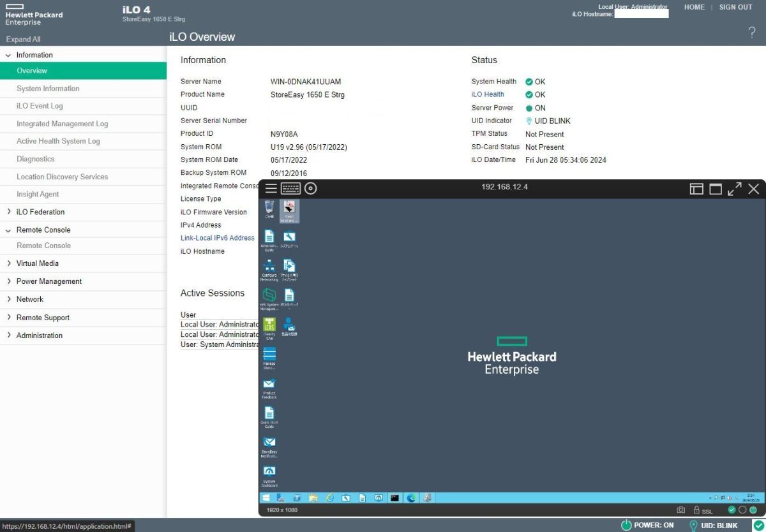766x532 pixels.
Task: Click System ROM value U19 v2.96
Action: coord(309,147)
